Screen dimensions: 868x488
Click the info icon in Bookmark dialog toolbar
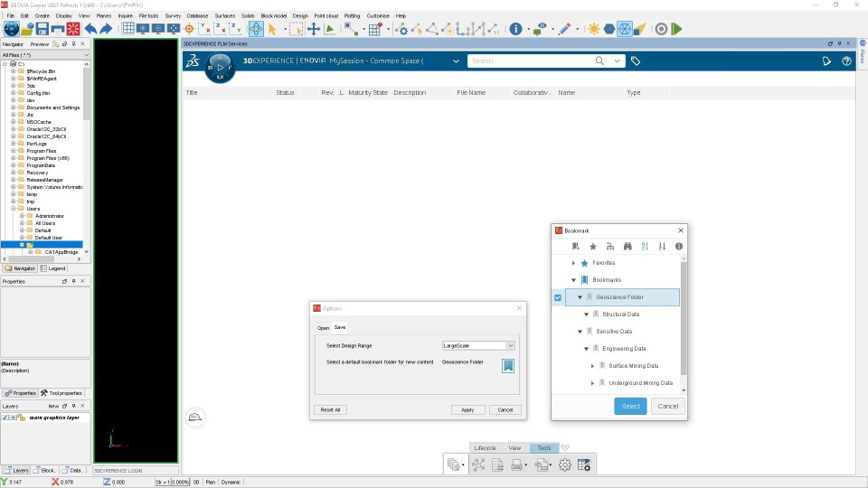pos(679,246)
